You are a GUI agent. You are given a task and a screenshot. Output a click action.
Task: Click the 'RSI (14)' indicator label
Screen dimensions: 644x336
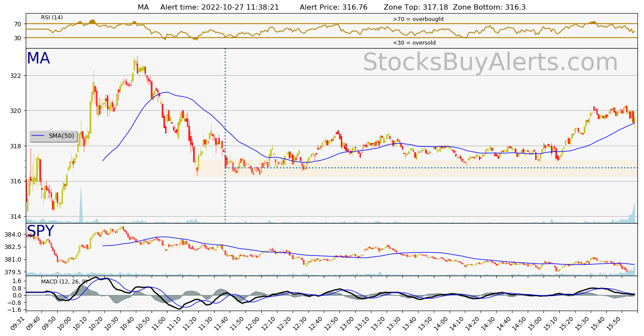[x=52, y=17]
